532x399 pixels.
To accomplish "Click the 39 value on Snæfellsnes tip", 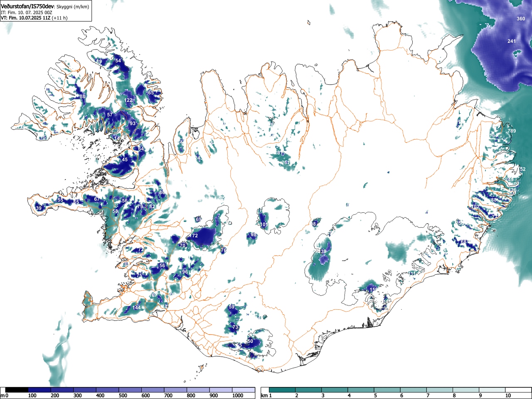I will pyautogui.click(x=39, y=208).
